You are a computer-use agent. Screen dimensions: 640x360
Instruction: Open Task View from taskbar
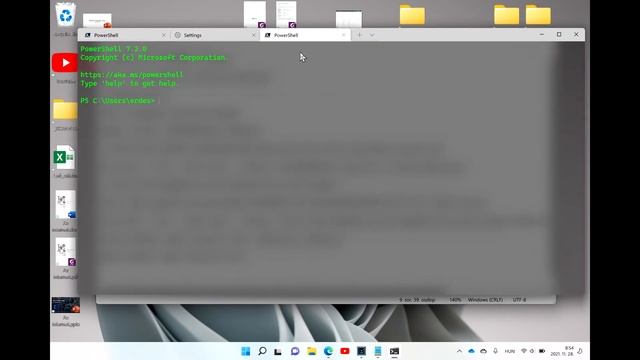coord(278,351)
